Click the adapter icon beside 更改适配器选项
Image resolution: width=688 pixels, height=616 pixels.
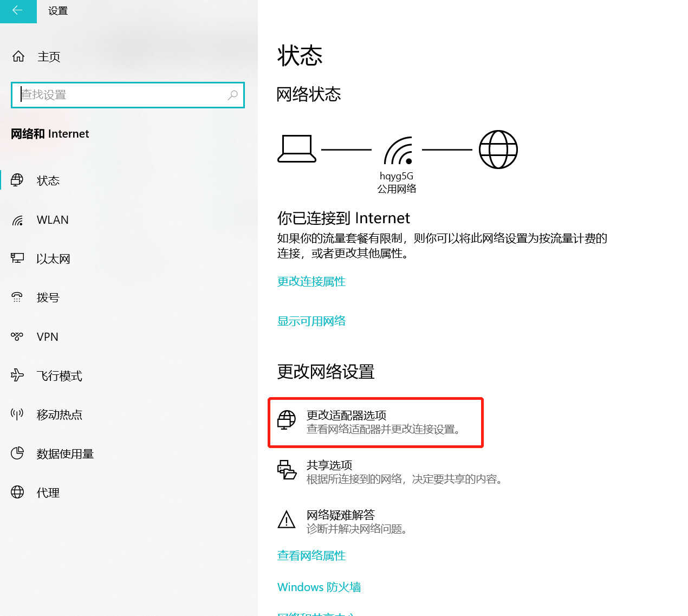pos(287,420)
